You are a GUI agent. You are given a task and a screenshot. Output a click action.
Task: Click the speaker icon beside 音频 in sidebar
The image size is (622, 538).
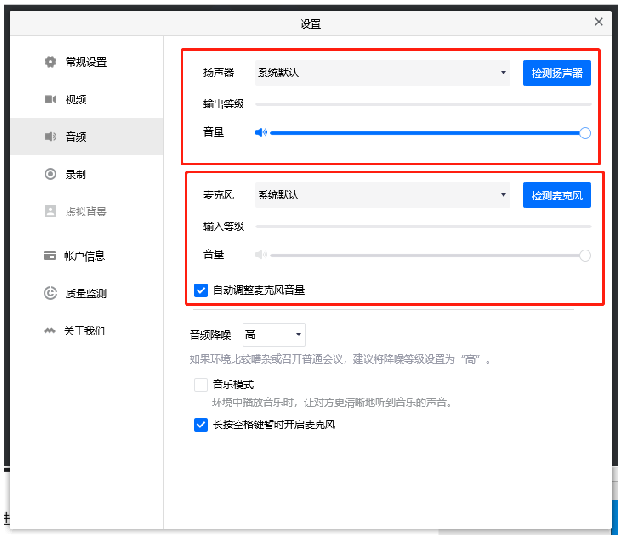point(50,137)
